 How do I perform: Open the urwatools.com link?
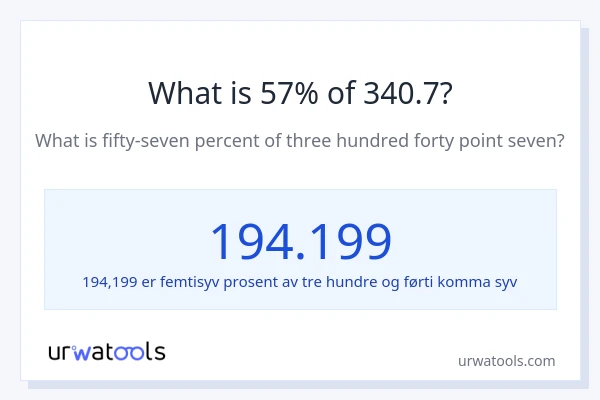[506, 361]
